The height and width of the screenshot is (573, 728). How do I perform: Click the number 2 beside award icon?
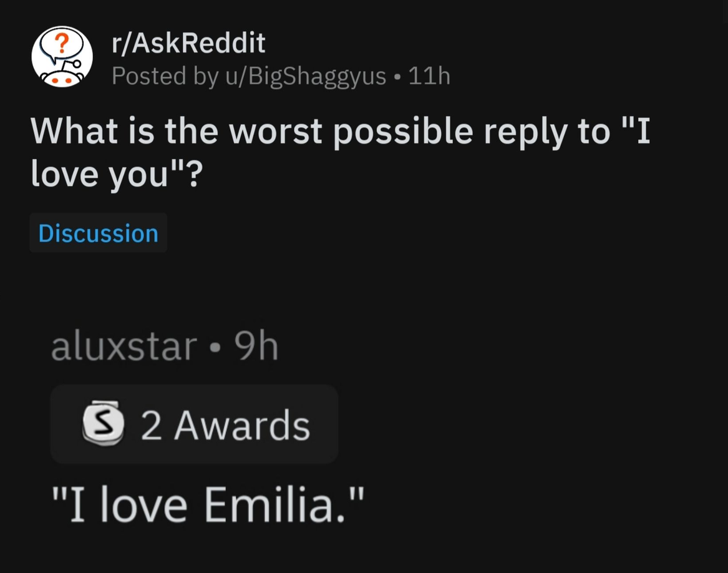click(x=152, y=426)
